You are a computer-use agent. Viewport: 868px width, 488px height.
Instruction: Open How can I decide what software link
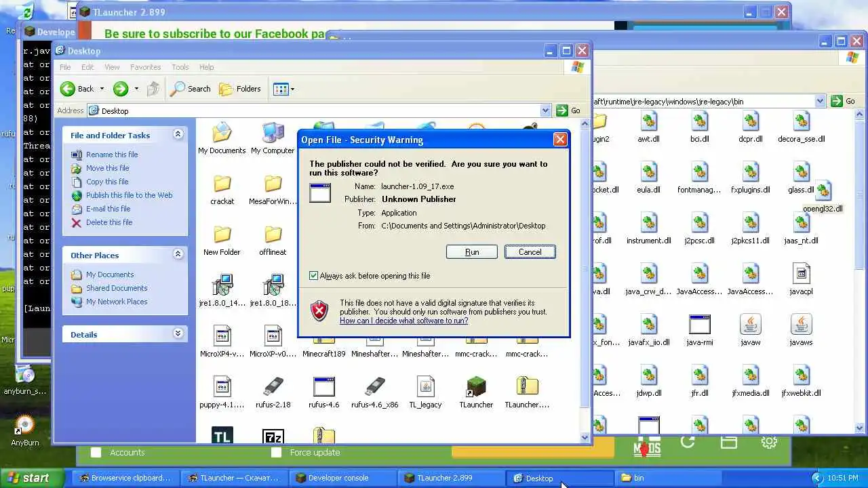point(403,321)
